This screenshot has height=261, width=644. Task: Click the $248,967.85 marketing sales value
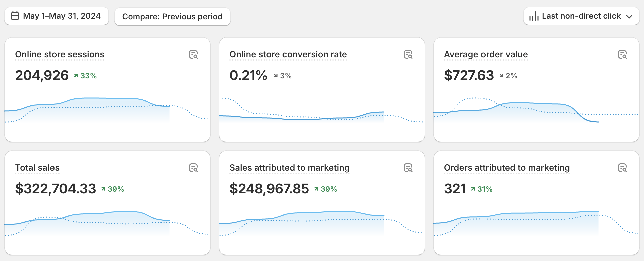coord(269,189)
